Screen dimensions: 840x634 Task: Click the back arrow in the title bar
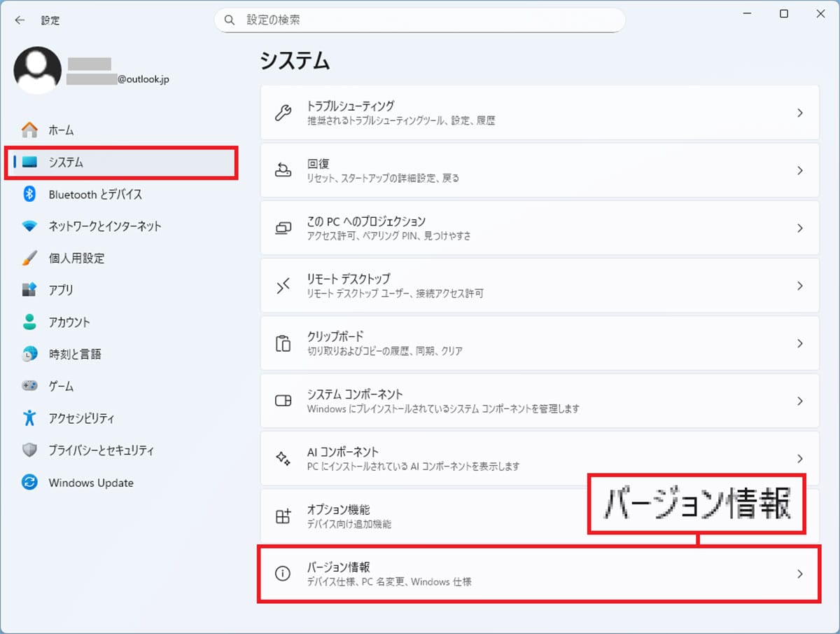[x=20, y=20]
